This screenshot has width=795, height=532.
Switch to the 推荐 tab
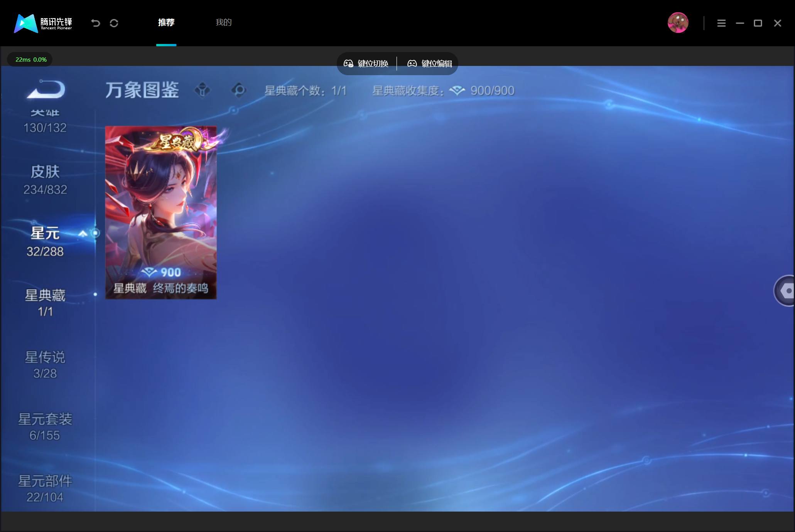166,22
